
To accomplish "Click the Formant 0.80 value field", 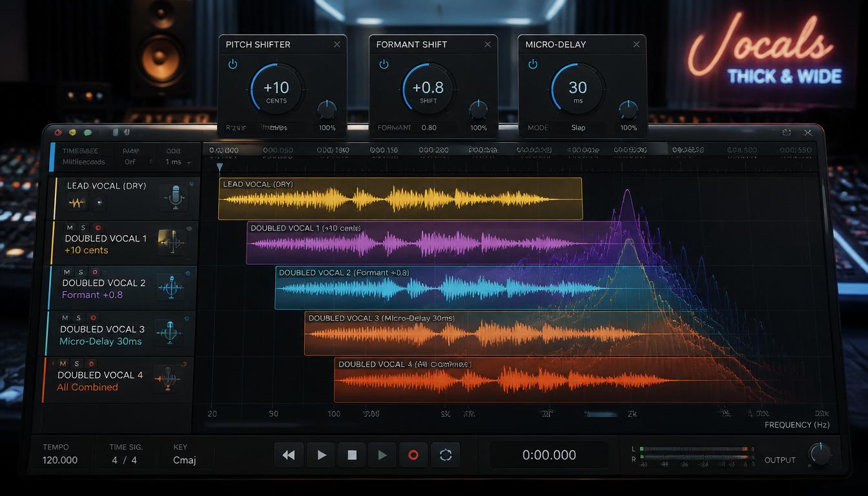I will coord(429,128).
